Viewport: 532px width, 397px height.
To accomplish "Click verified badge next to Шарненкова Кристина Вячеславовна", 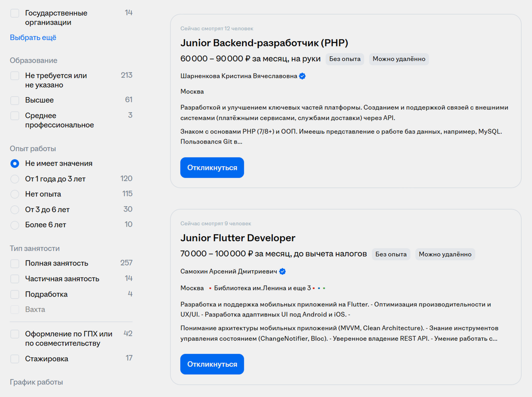I will [x=302, y=76].
